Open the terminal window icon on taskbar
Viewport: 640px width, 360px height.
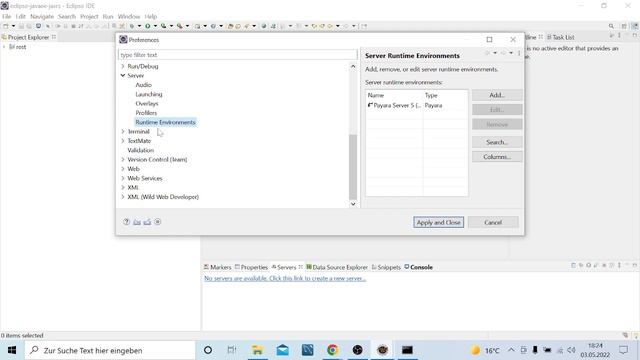click(x=407, y=350)
